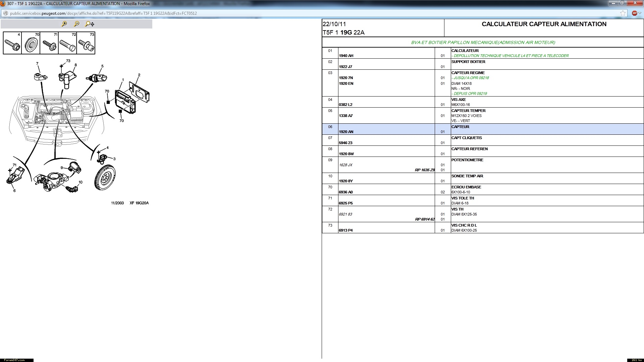
Task: Click the Firefox logo in title bar
Action: pos(3,4)
